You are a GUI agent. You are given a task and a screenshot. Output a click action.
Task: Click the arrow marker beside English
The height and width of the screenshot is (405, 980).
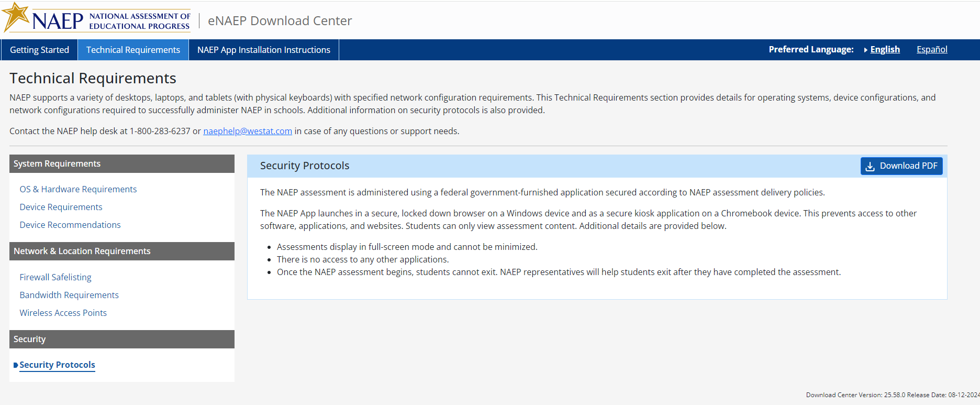[866, 50]
